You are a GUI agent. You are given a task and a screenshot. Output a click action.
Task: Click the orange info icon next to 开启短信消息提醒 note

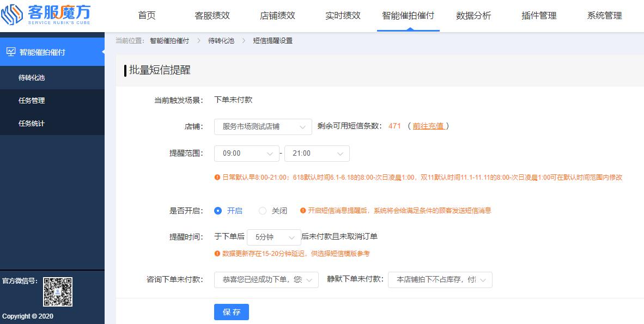(x=303, y=211)
